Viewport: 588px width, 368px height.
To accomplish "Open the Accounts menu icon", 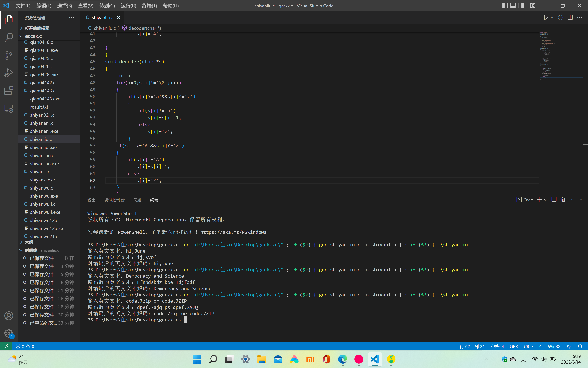I will [x=9, y=316].
